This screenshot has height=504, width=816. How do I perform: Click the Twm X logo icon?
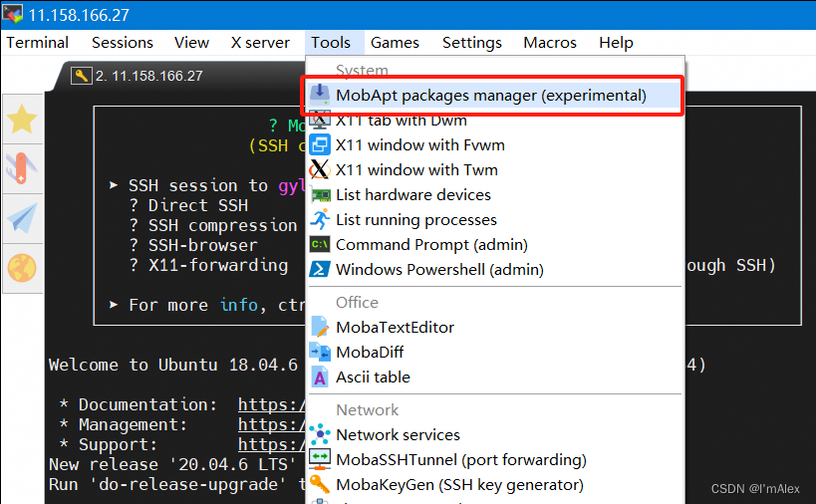(x=320, y=169)
